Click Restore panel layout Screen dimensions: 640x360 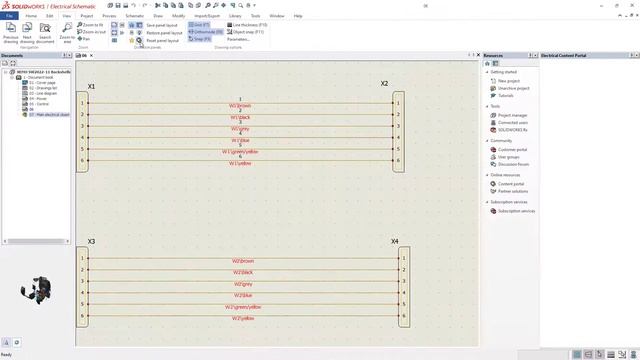coord(164,33)
